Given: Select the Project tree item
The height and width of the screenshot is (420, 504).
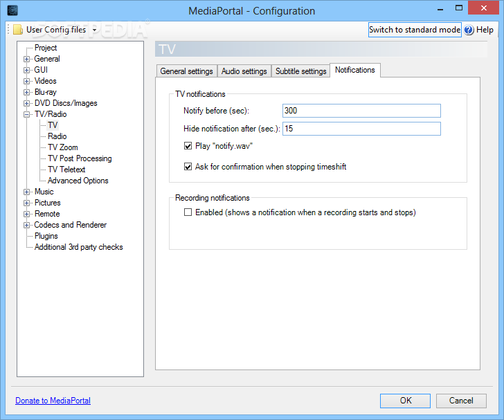Looking at the screenshot, I should pyautogui.click(x=46, y=48).
